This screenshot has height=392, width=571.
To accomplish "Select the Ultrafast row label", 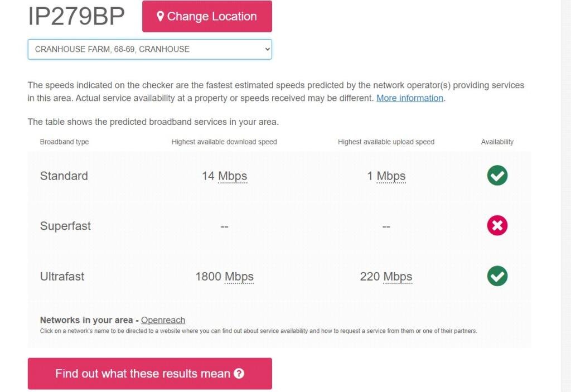I will pos(62,276).
